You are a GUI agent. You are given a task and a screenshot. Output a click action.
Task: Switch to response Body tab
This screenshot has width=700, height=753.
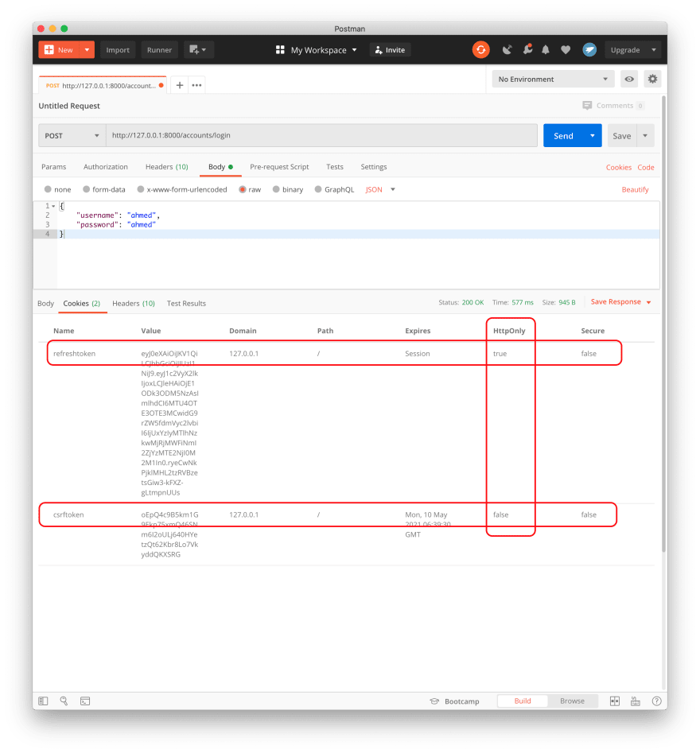click(x=45, y=303)
